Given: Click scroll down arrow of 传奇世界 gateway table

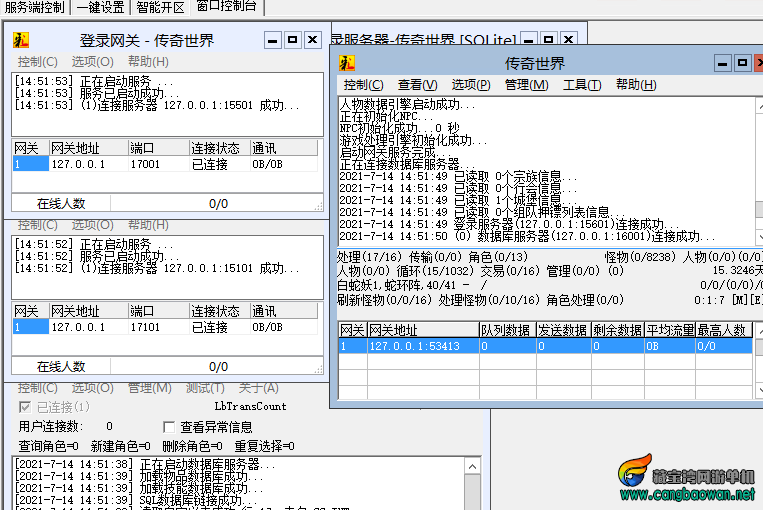Looking at the screenshot, I should [759, 391].
